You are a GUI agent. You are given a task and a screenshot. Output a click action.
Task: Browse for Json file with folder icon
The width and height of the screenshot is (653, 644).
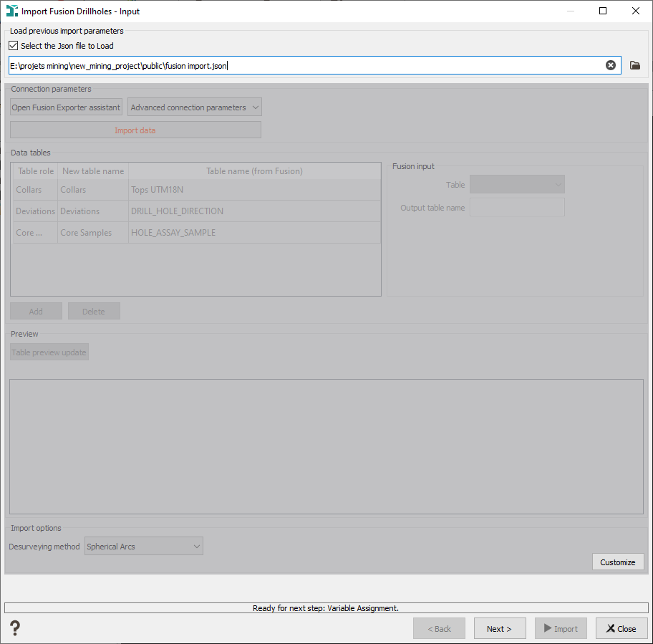(634, 65)
